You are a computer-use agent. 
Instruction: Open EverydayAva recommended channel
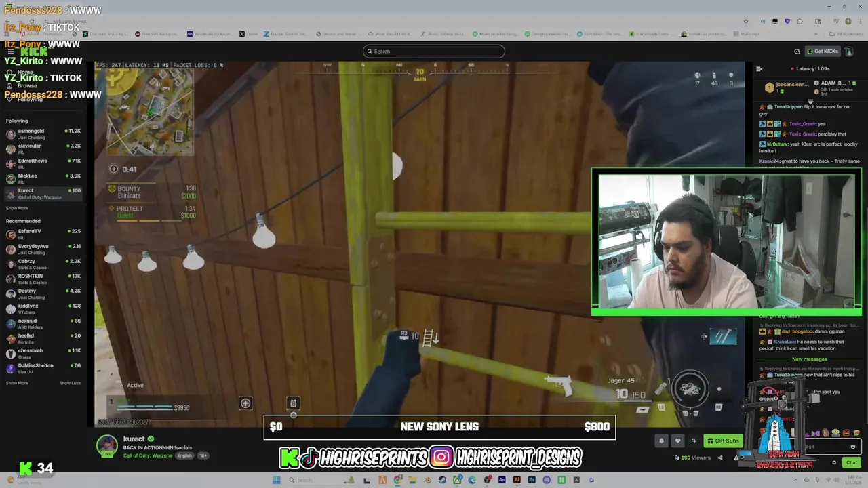pos(43,249)
